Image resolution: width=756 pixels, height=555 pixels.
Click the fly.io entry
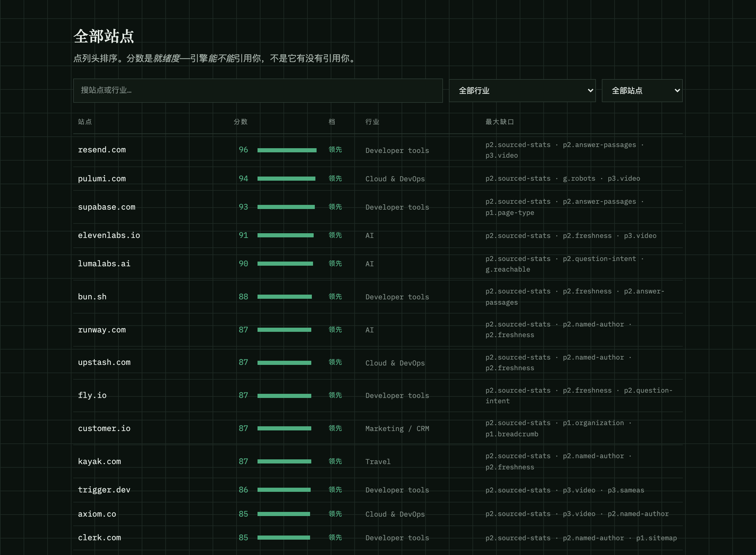click(x=92, y=395)
